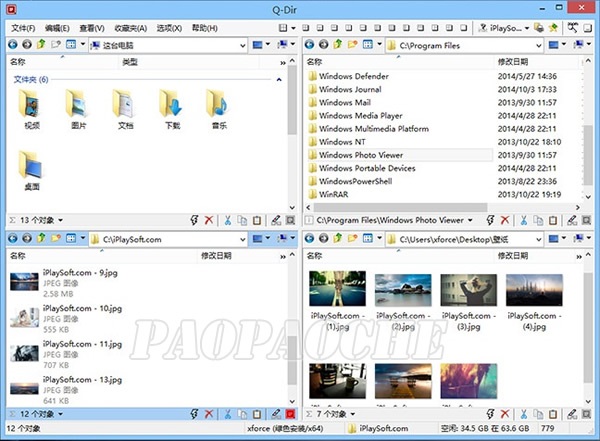
Task: Click vertical scrollbar in the 这台电脑 pane
Action: (x=292, y=100)
